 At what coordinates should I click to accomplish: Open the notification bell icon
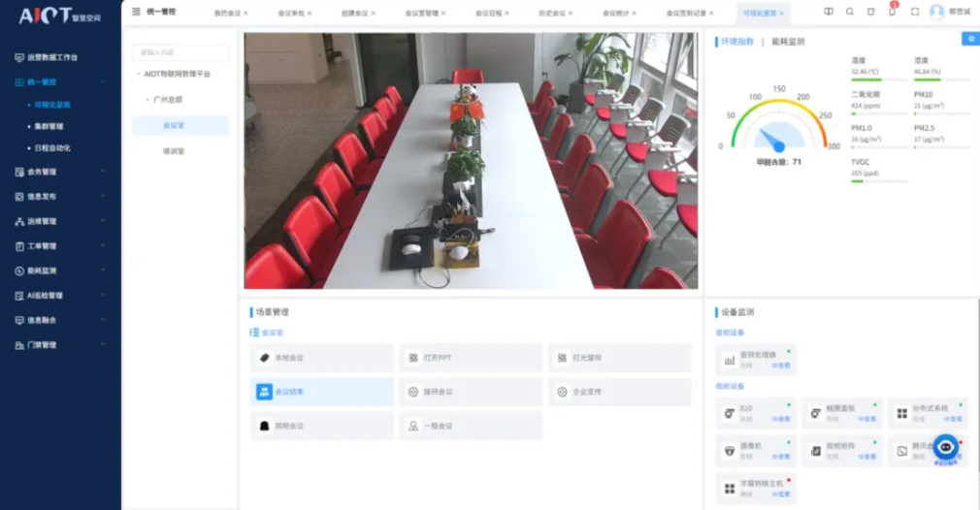(892, 12)
